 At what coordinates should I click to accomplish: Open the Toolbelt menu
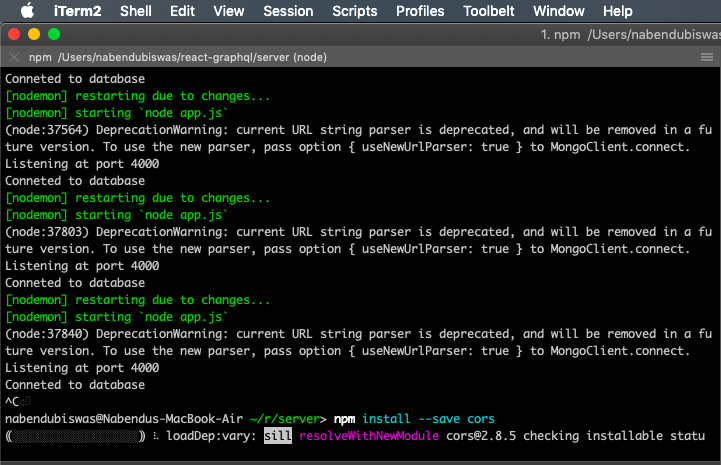[489, 11]
